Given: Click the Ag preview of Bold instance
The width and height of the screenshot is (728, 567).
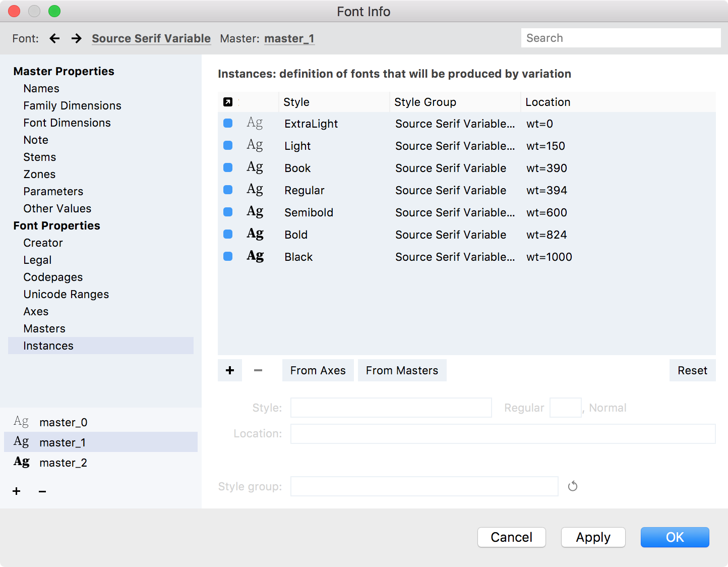Looking at the screenshot, I should [x=255, y=234].
